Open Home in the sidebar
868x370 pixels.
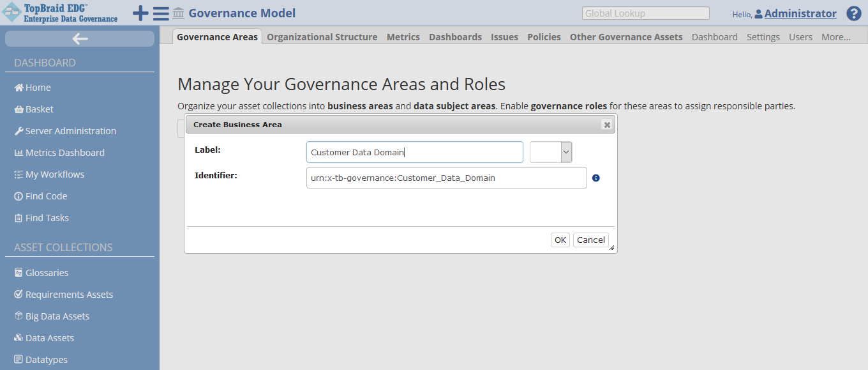[38, 88]
